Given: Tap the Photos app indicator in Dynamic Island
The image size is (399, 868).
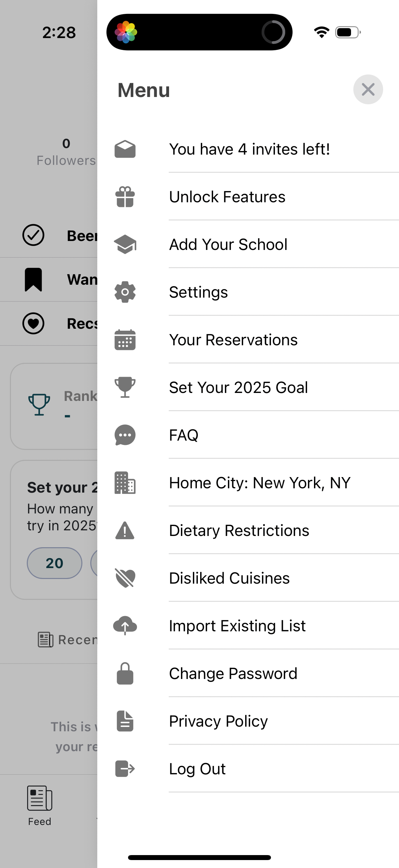Looking at the screenshot, I should coord(126,32).
